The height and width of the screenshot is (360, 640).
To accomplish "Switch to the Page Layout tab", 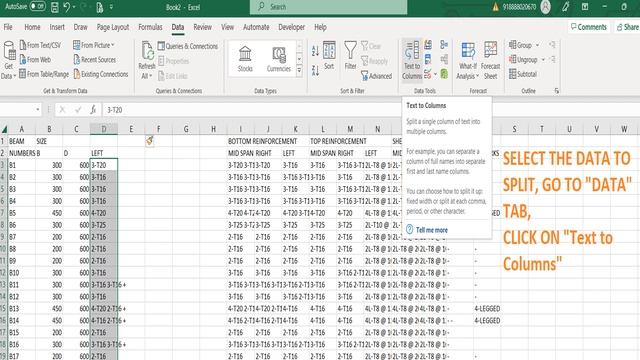I will pos(113,27).
